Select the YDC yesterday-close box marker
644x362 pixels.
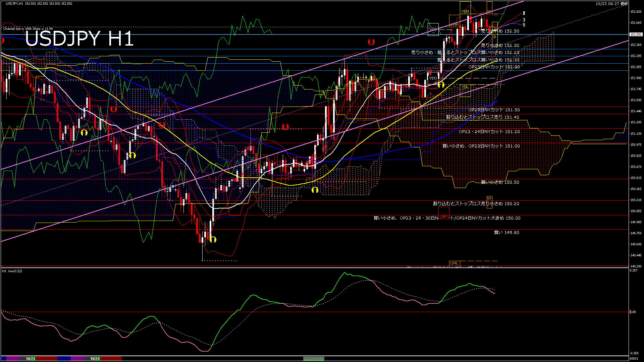[x=433, y=30]
